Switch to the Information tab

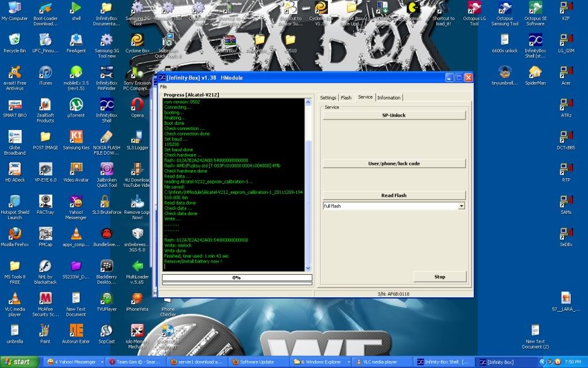(x=389, y=98)
